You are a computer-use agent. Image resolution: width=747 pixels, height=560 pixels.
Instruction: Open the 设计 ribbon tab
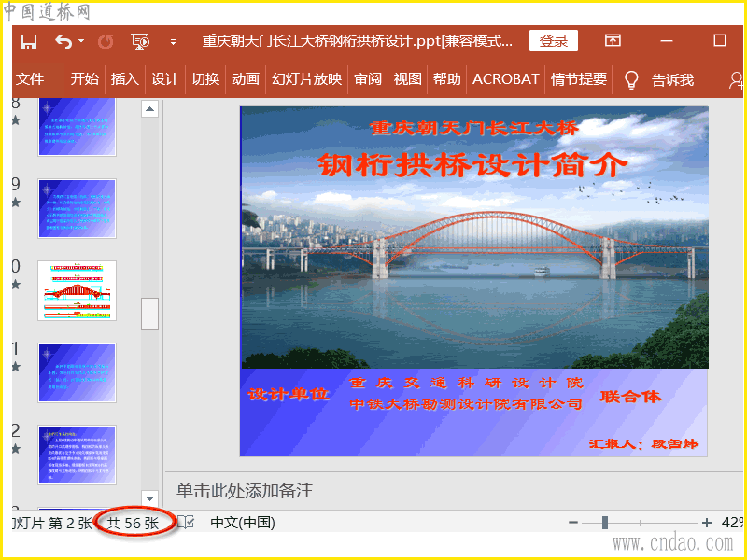pyautogui.click(x=165, y=79)
